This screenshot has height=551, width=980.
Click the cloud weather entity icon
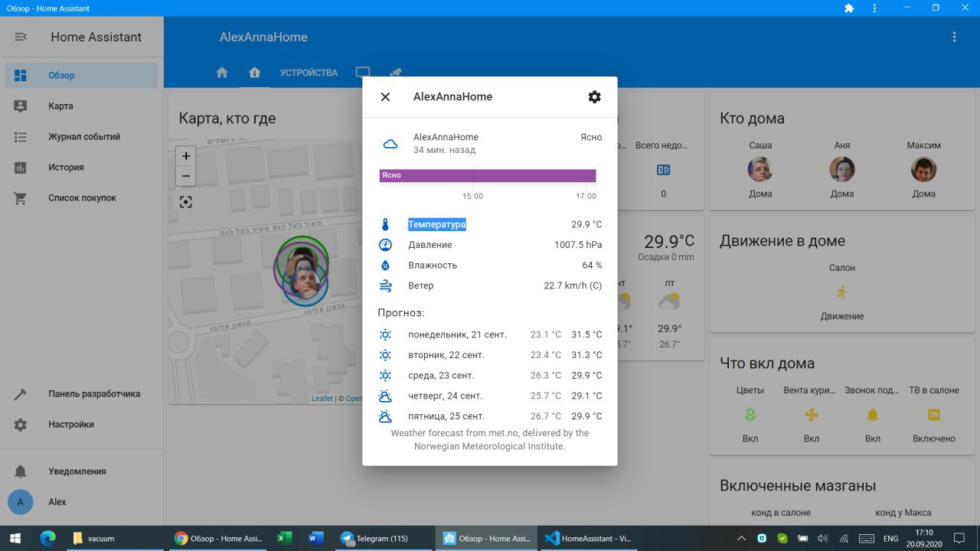click(390, 143)
